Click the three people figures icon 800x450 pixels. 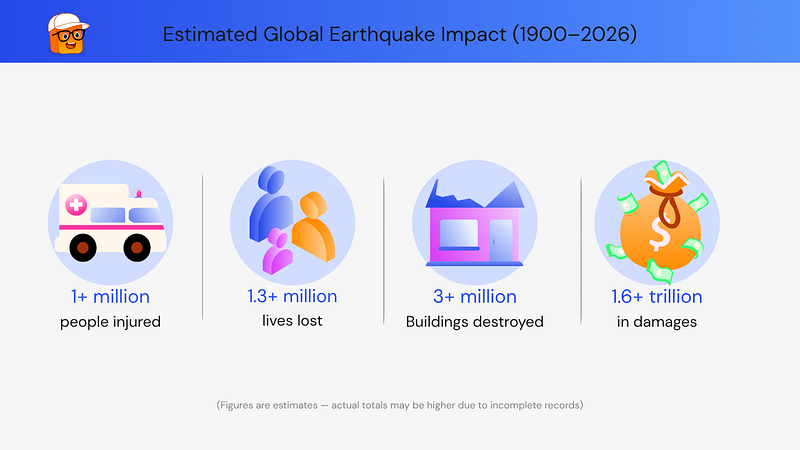tap(292, 222)
